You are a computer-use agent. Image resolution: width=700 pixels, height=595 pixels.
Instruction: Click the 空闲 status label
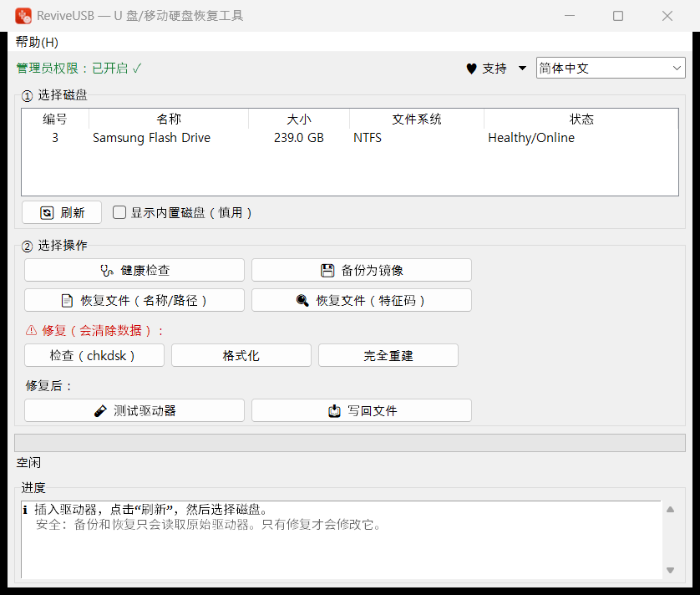[28, 463]
